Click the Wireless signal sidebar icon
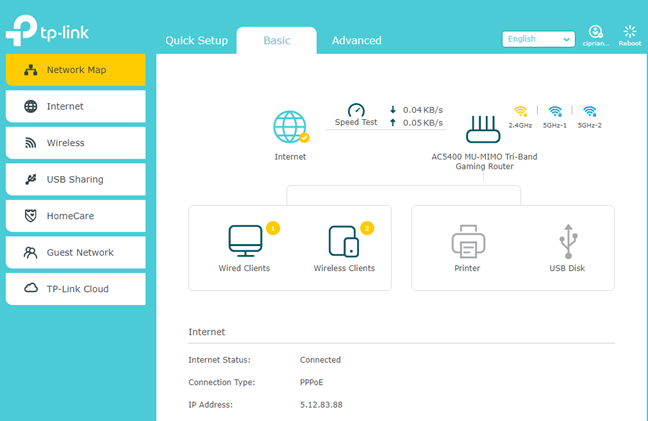 [30, 143]
